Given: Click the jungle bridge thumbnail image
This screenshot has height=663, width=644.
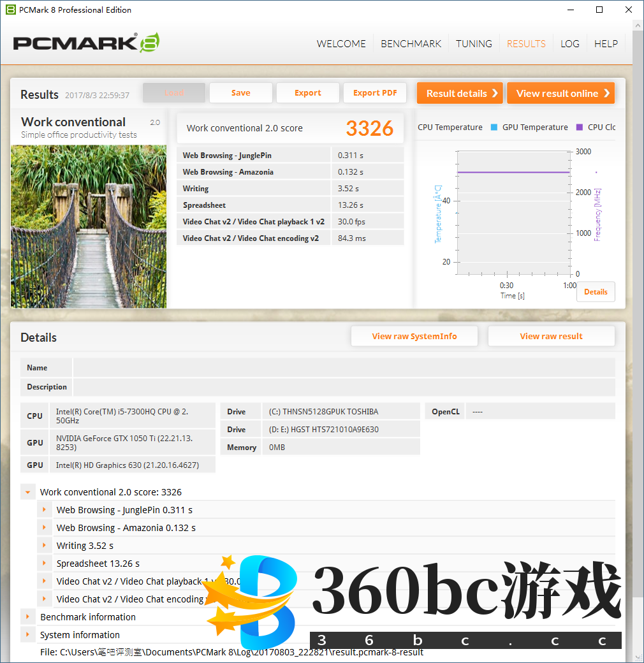Looking at the screenshot, I should point(89,226).
